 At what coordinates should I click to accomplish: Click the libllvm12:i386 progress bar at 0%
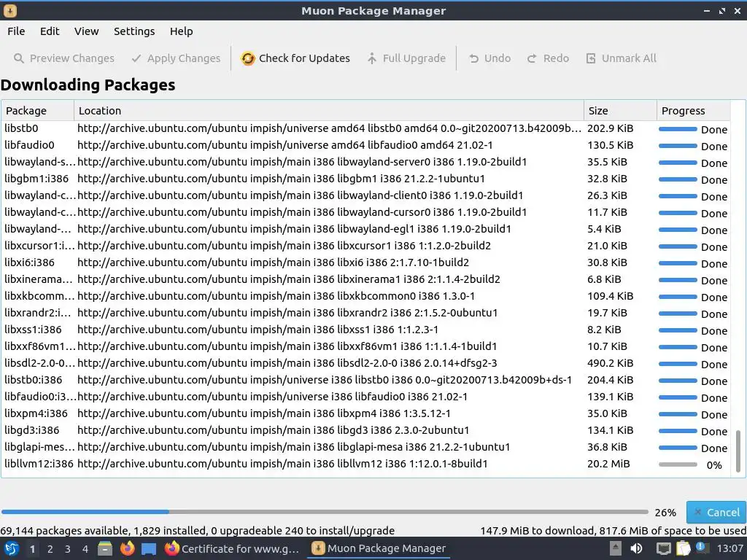pyautogui.click(x=678, y=464)
